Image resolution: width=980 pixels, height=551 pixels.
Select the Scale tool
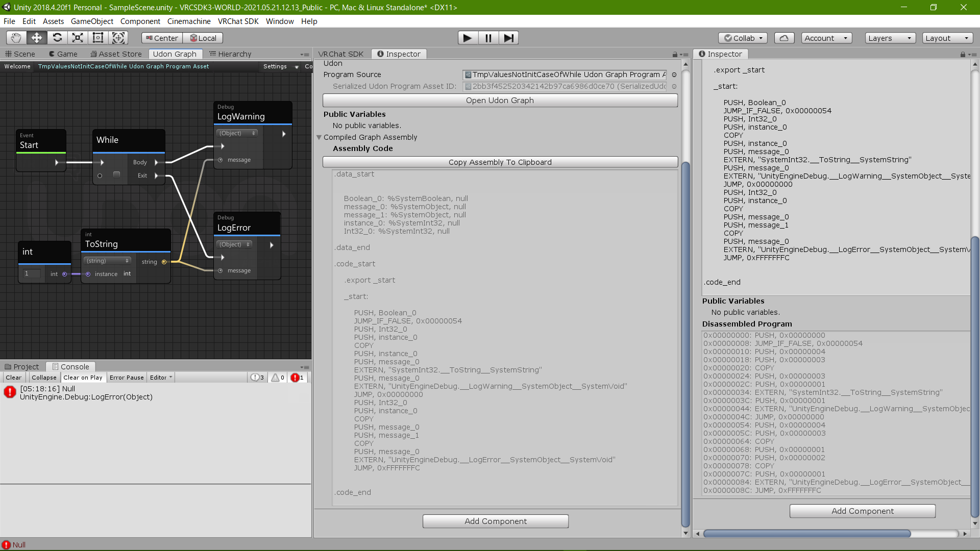pos(78,38)
